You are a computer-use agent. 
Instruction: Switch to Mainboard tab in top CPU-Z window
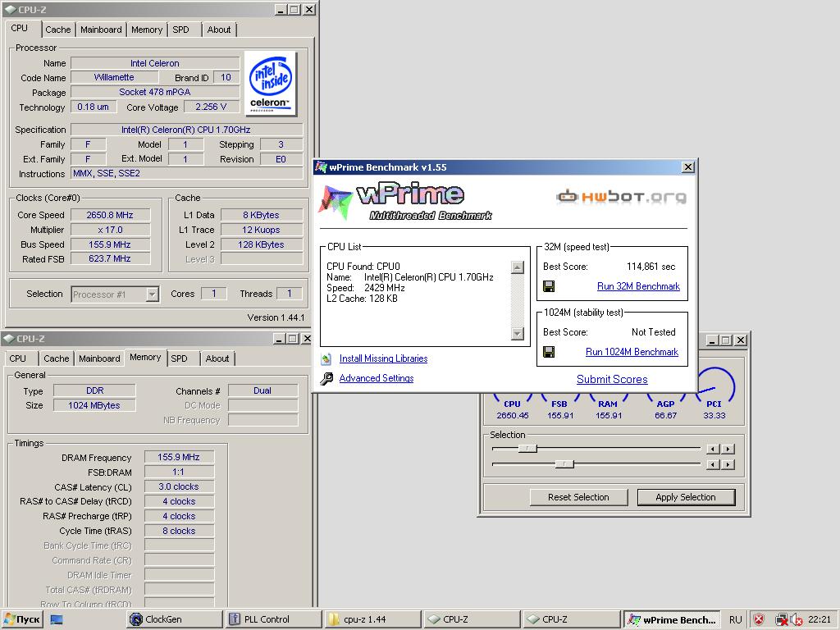tap(101, 30)
